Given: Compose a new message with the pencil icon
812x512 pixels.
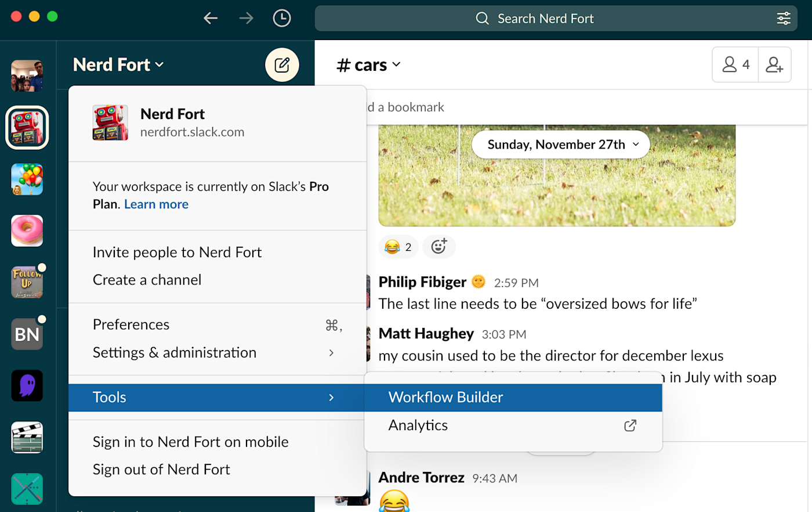Looking at the screenshot, I should [282, 64].
